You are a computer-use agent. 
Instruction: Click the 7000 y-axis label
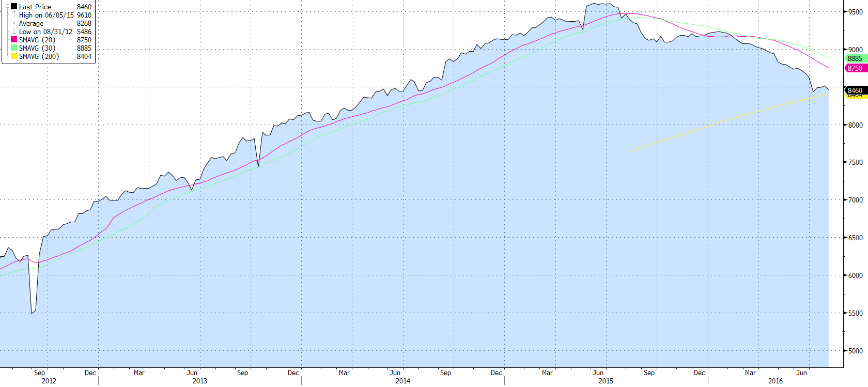point(856,200)
